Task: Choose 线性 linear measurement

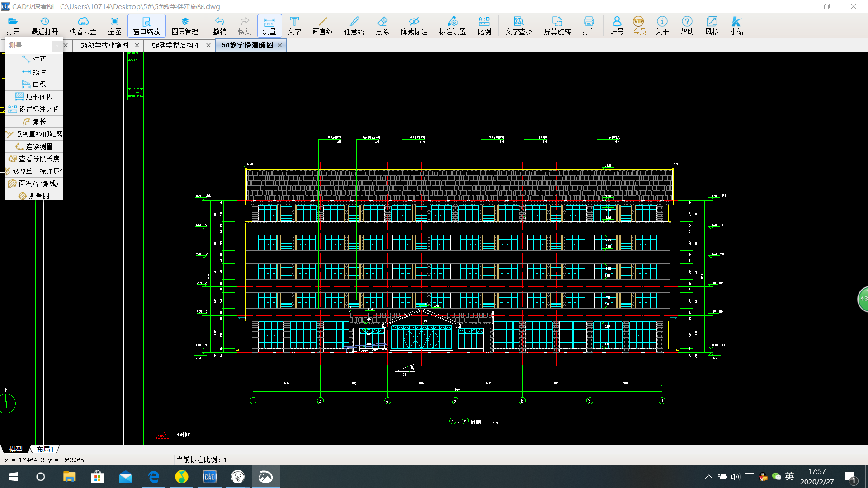Action: 34,72
